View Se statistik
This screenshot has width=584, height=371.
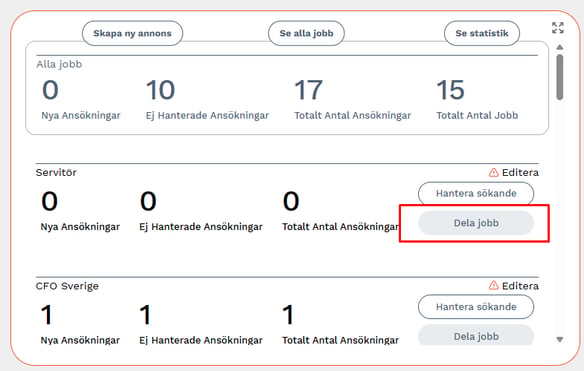[x=482, y=33]
